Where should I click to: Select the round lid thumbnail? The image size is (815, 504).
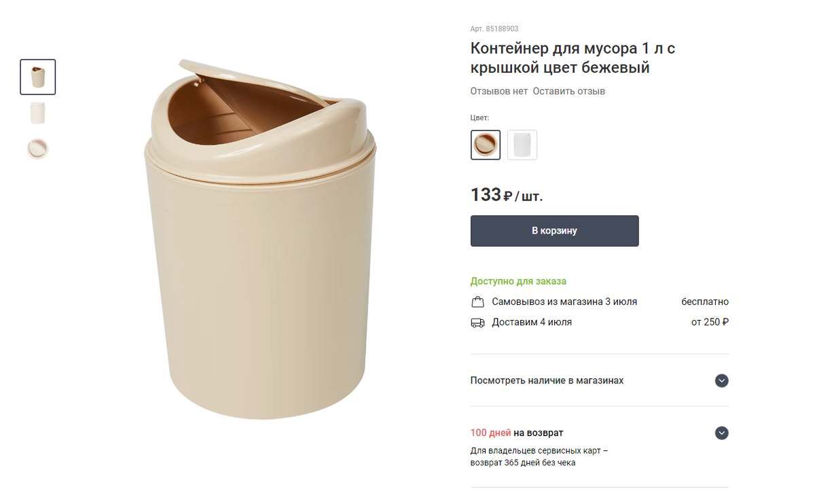[x=37, y=149]
